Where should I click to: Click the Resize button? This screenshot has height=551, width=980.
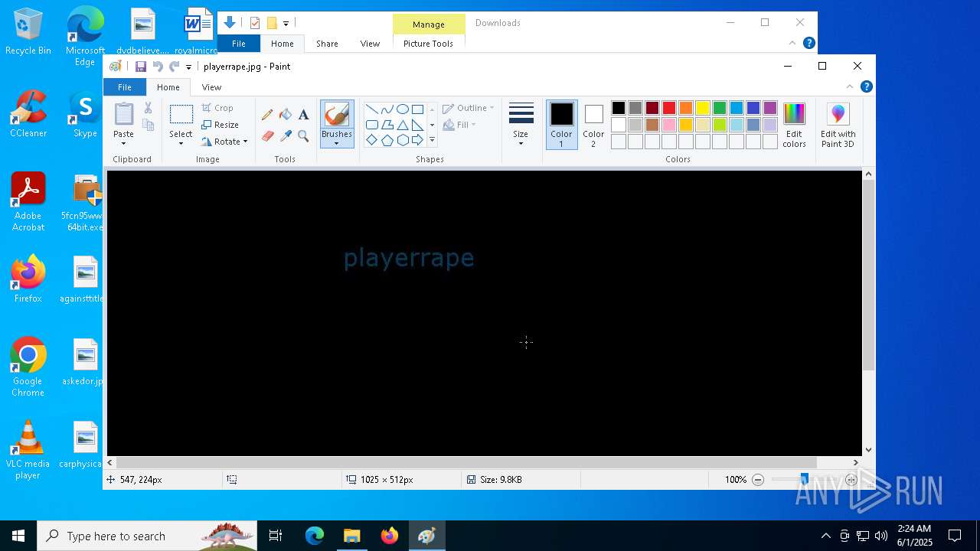pyautogui.click(x=220, y=125)
